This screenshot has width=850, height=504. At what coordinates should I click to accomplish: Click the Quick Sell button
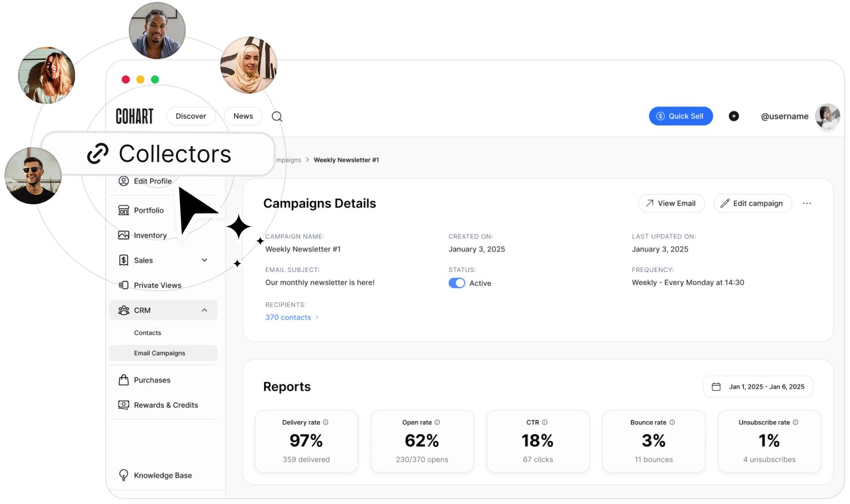[x=681, y=116]
